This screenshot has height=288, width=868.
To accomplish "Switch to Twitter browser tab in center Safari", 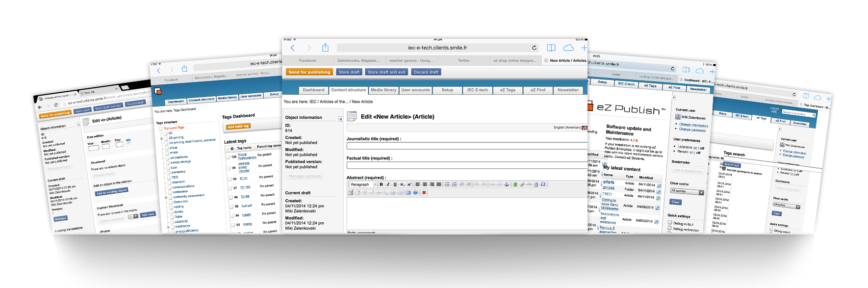I will [464, 61].
